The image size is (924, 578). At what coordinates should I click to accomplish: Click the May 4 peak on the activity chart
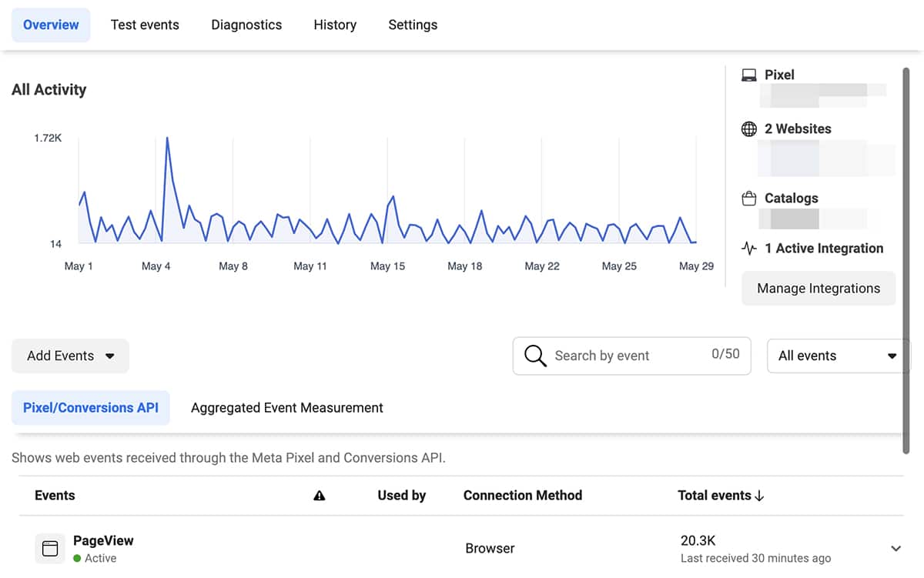167,139
